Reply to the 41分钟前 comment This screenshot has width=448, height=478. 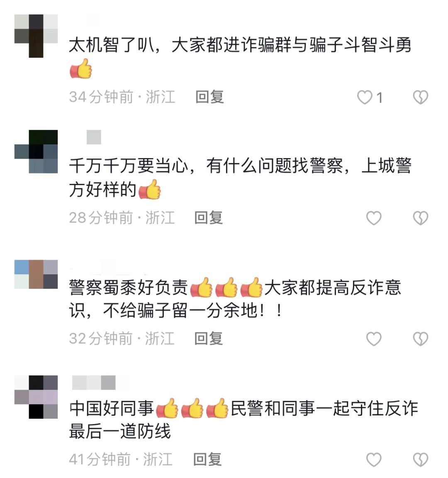207,459
